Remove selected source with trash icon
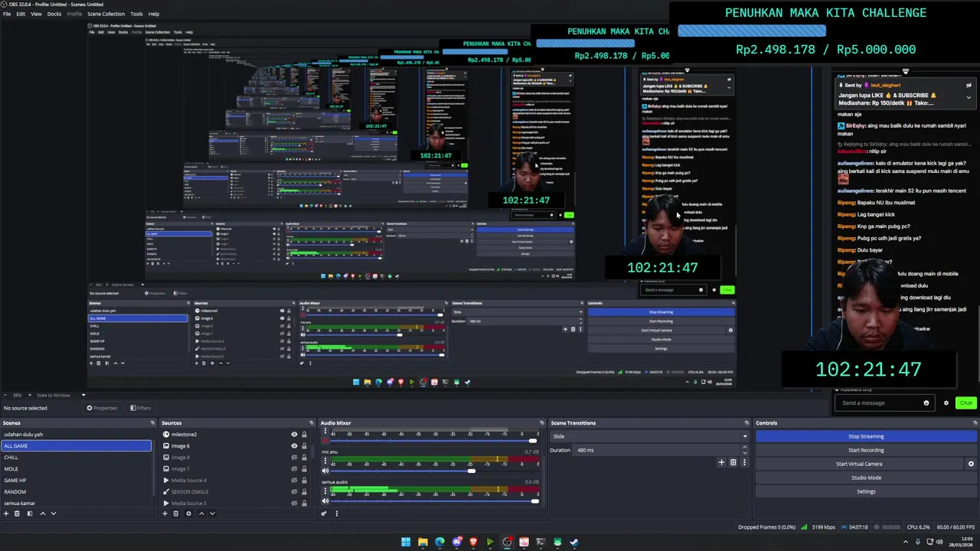Screen dimensions: 980x551 click(x=175, y=514)
